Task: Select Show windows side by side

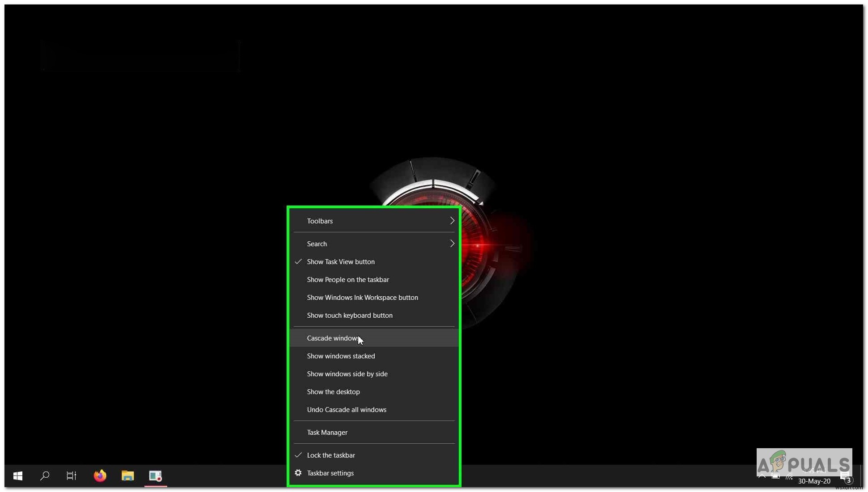Action: point(347,374)
